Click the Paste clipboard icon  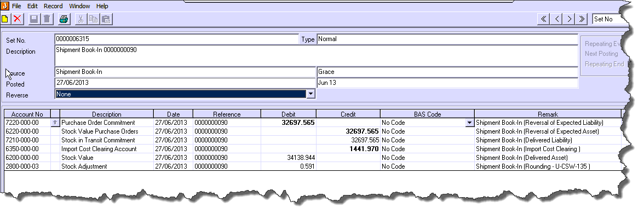pyautogui.click(x=106, y=19)
